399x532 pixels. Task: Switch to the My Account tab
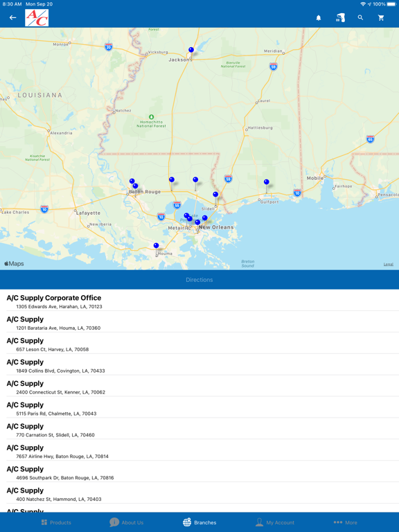[275, 522]
